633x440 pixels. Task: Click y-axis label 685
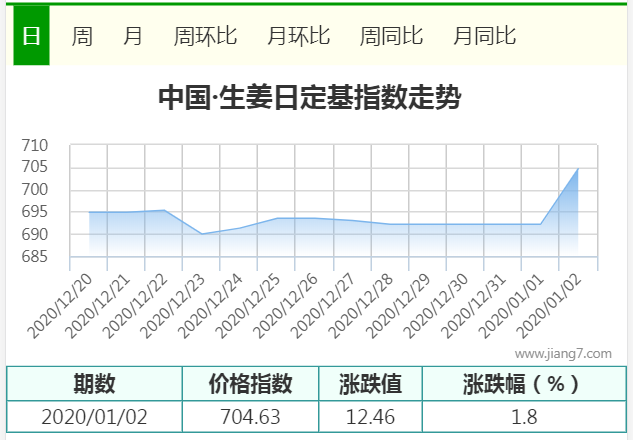35,256
